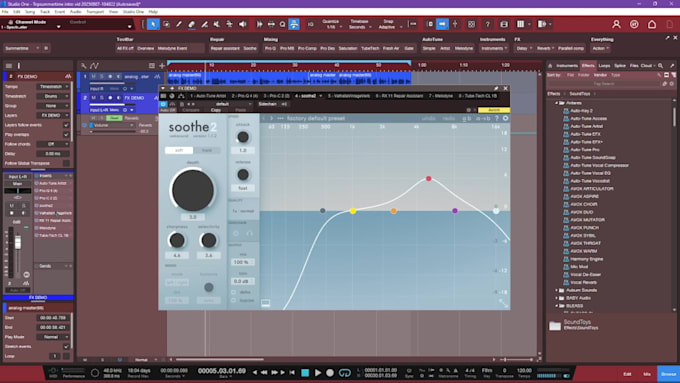Screen dimensions: 680x383
Task: Click the user account icon
Action: [616, 24]
